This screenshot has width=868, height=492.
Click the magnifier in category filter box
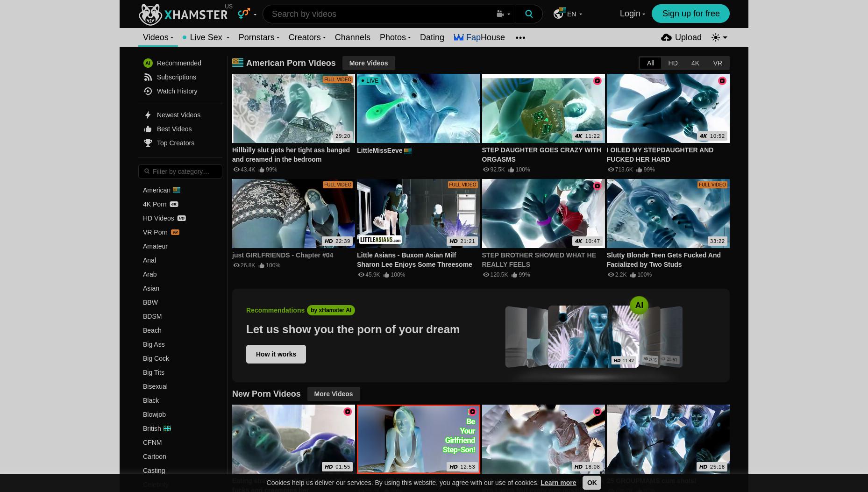tap(147, 171)
